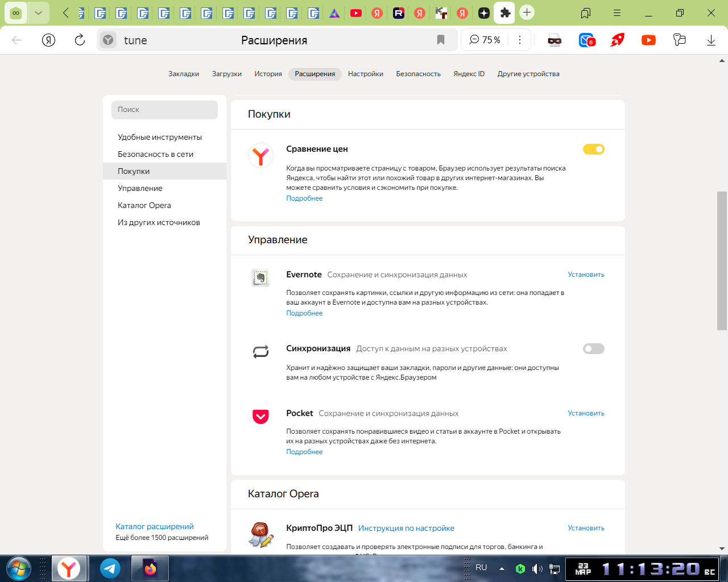
Task: Reload the page with the refresh icon
Action: click(80, 40)
